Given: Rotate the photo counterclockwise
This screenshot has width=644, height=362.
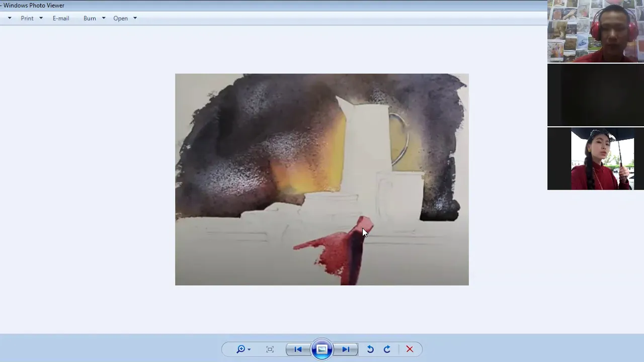Looking at the screenshot, I should [x=370, y=349].
